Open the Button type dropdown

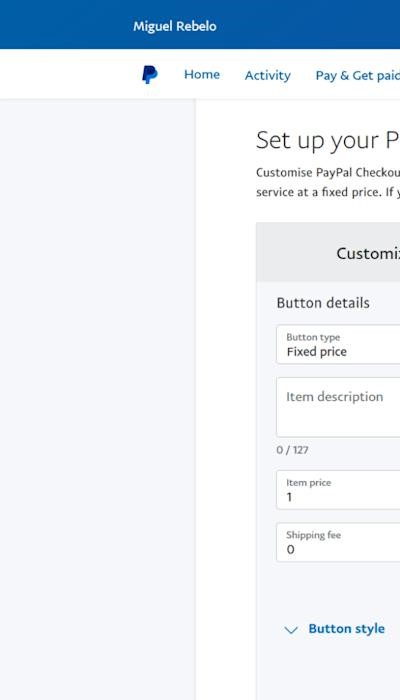338,345
